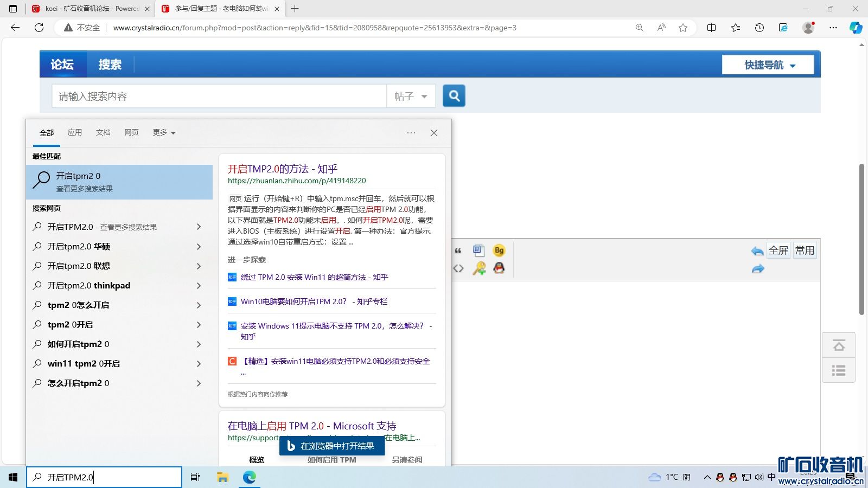Undo with the blue left arrow

pos(757,251)
